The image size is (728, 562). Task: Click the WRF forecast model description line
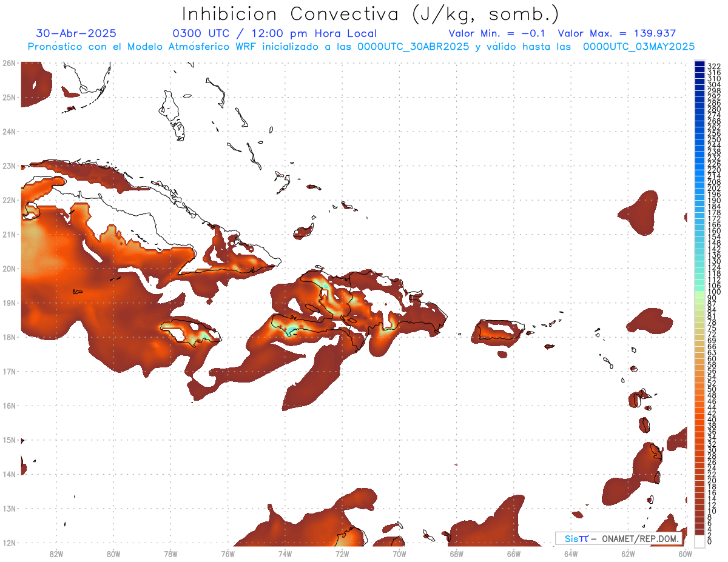(x=361, y=47)
